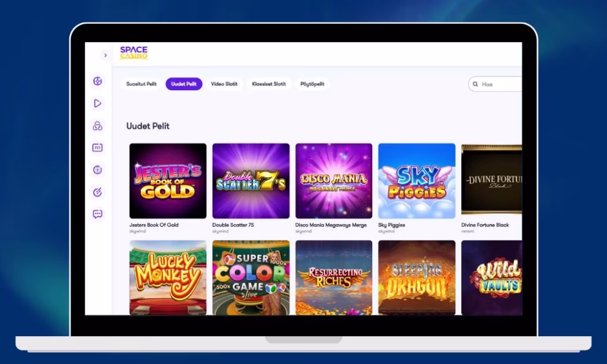
Task: Open the roulette wheel sidebar icon
Action: pyautogui.click(x=98, y=170)
